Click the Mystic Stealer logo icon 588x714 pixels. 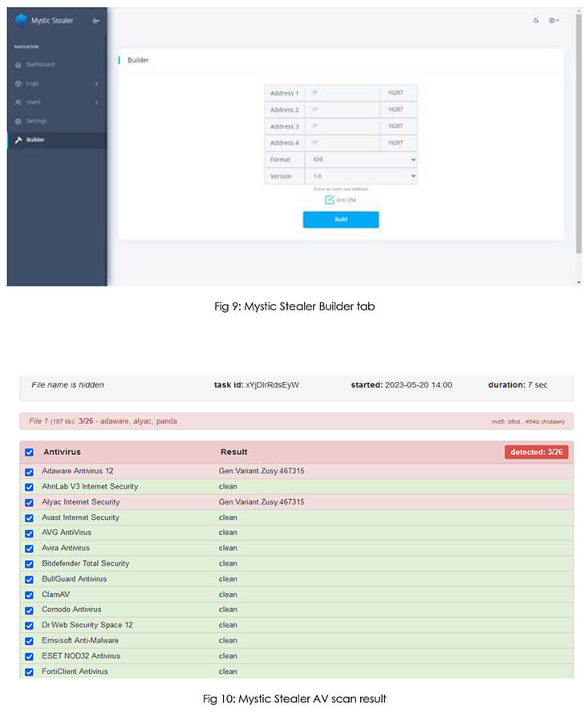click(x=21, y=21)
